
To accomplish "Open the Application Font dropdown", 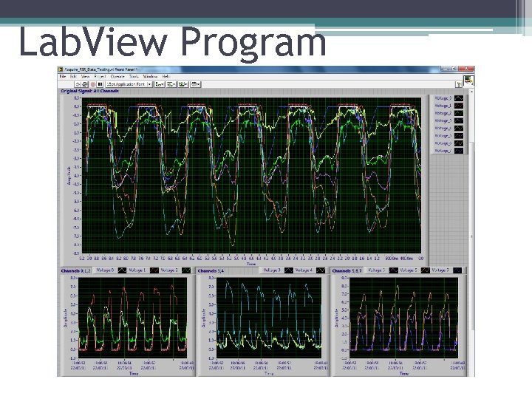I will click(x=129, y=84).
